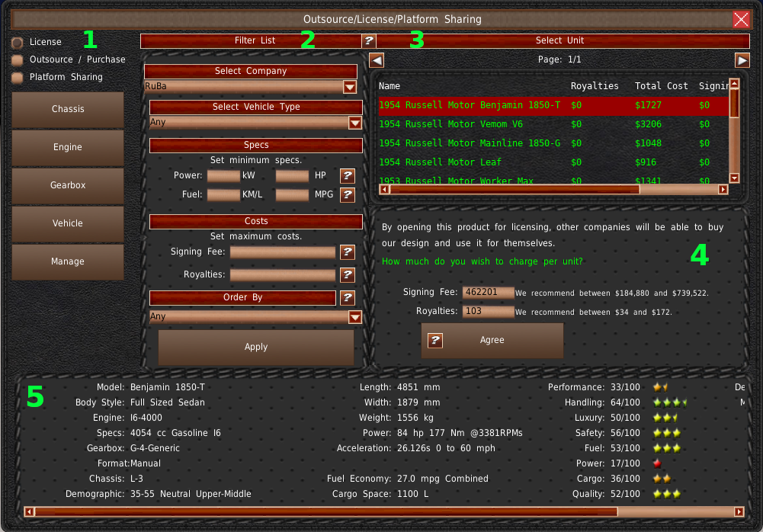
Task: Select the Outsource / Purchase option
Action: 18,59
